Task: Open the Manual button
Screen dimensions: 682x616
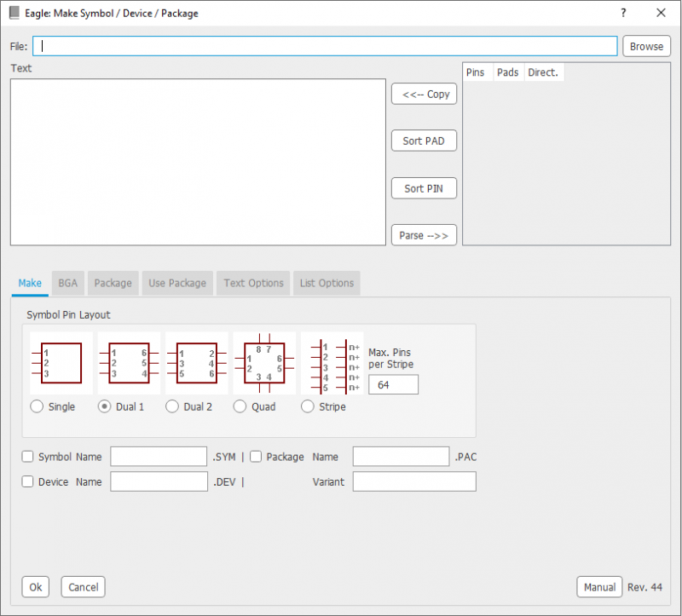Action: pyautogui.click(x=599, y=587)
